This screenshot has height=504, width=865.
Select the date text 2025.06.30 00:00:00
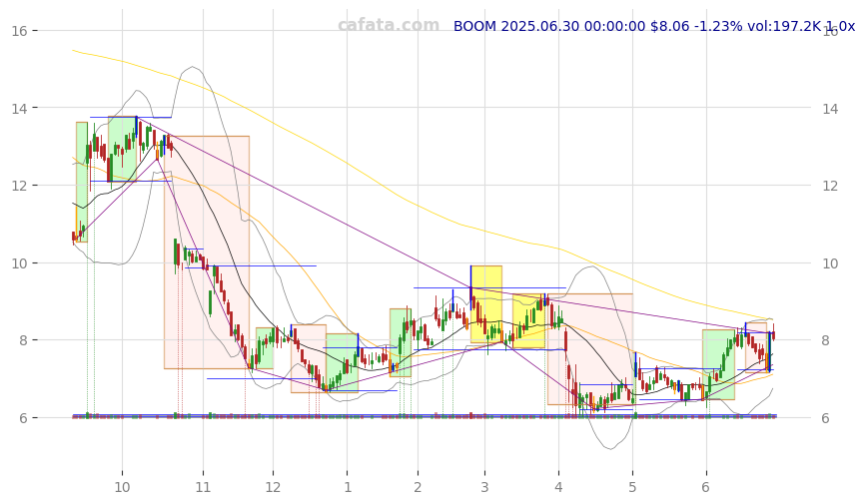573,26
